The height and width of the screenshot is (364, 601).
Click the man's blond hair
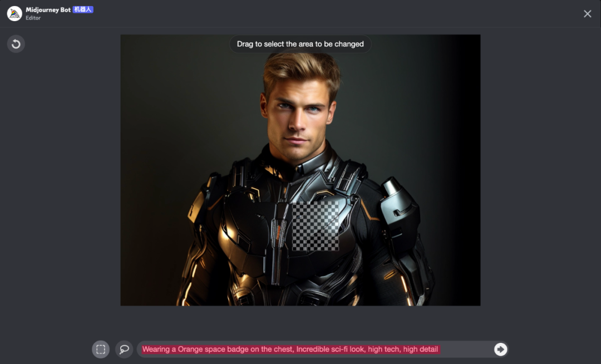[302, 70]
